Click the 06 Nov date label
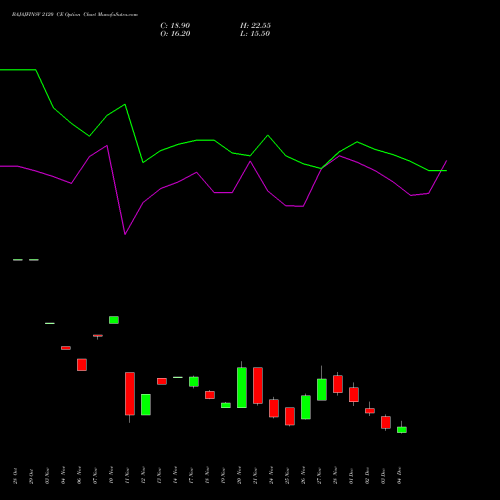The image size is (500, 500). pyautogui.click(x=79, y=476)
